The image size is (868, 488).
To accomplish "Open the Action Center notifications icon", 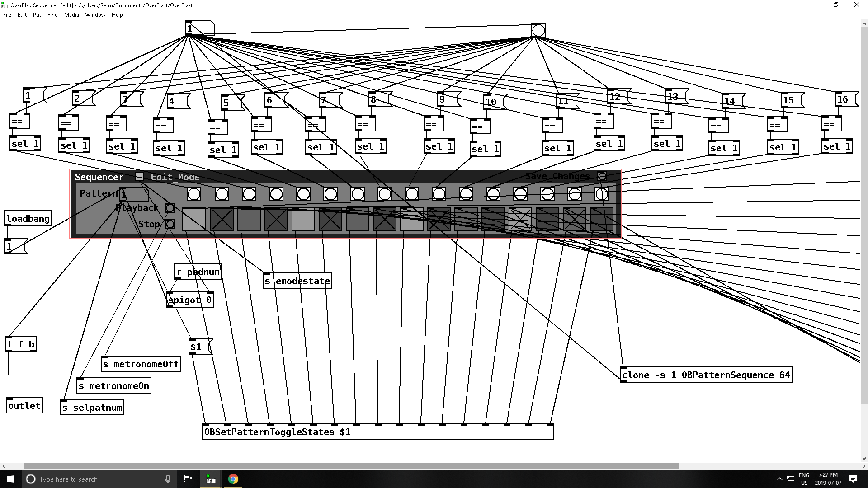I will click(x=853, y=479).
